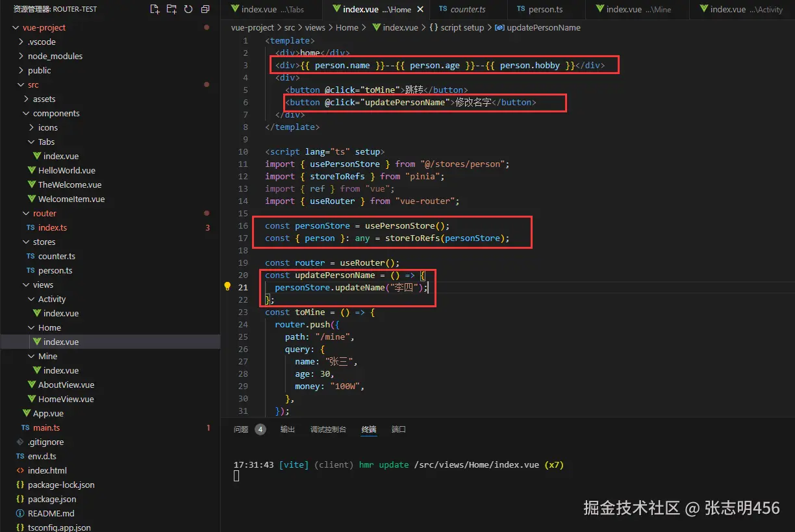Click the braces icon beside package.json
The height and width of the screenshot is (532, 795).
click(x=20, y=499)
